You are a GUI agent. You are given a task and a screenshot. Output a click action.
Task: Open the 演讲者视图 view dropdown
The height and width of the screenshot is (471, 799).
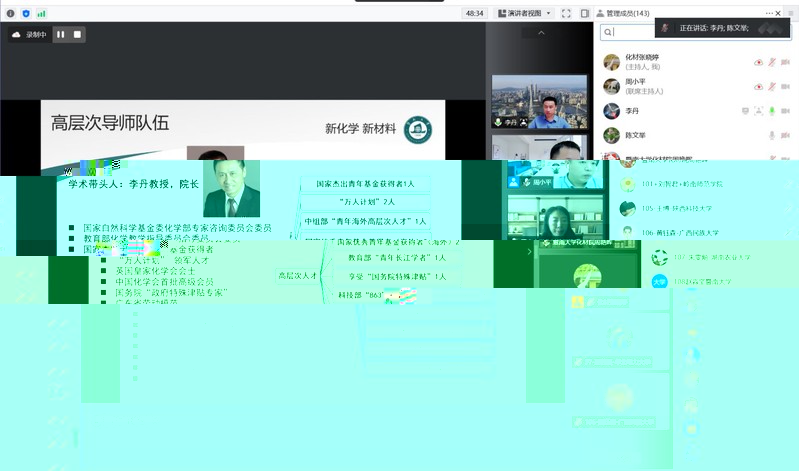tap(527, 13)
